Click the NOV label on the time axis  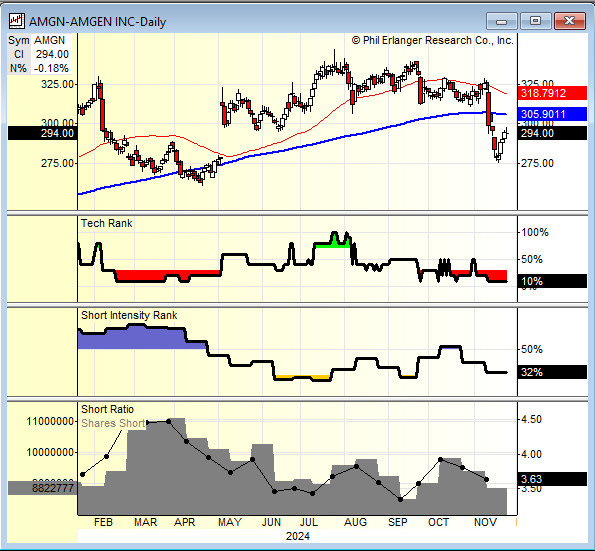[x=485, y=523]
